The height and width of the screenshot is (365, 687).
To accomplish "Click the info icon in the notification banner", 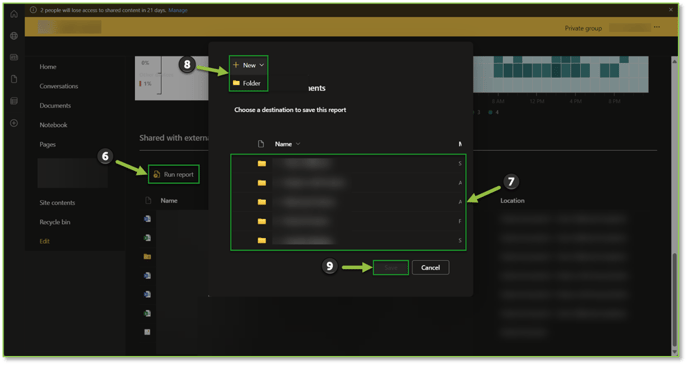I will click(x=33, y=10).
